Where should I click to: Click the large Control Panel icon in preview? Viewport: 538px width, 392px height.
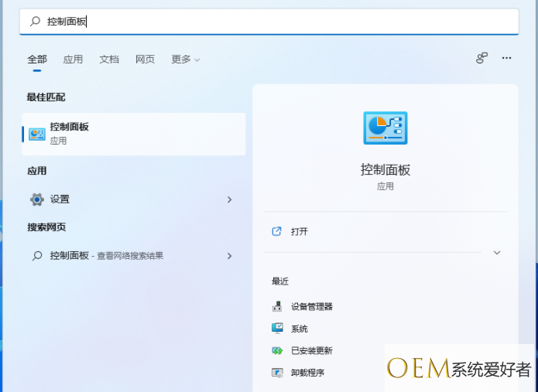click(385, 128)
